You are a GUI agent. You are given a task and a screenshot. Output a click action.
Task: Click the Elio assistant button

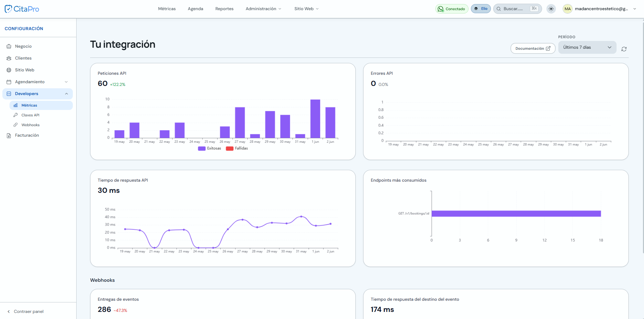pos(481,9)
